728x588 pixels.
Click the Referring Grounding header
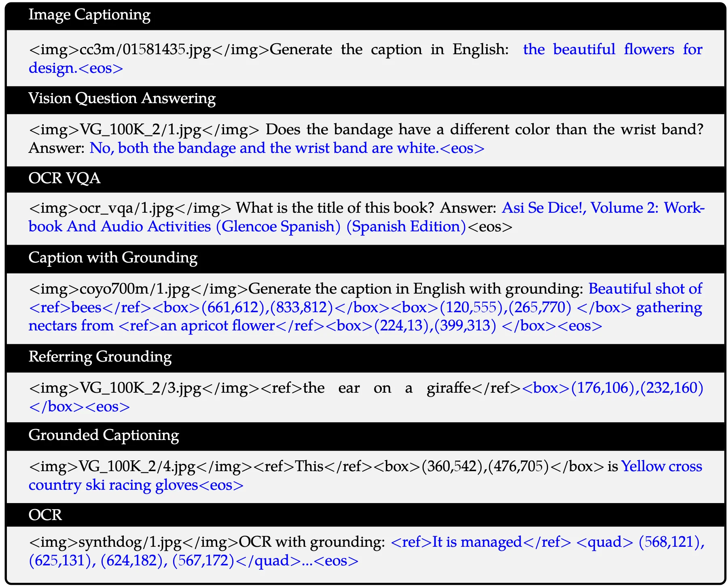[x=99, y=357]
